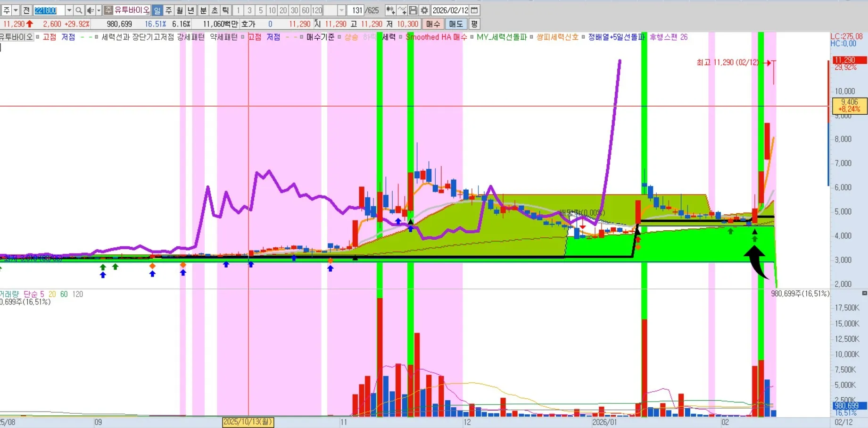Select the 일 daily chart period
868x428 pixels.
coord(157,10)
